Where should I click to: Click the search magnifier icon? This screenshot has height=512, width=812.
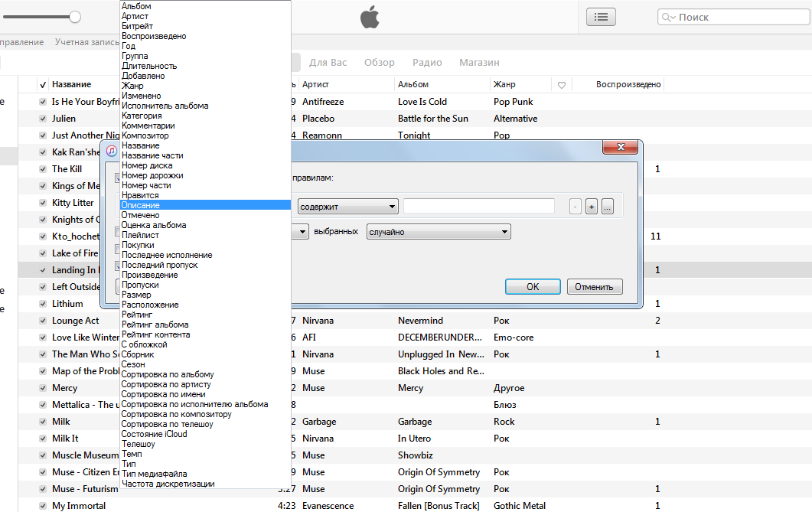667,18
